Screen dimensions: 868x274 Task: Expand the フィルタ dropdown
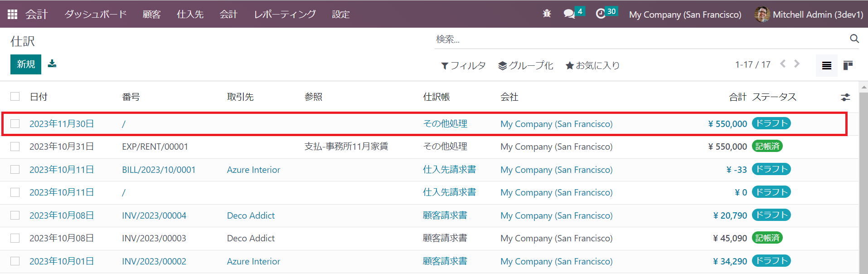(x=463, y=65)
